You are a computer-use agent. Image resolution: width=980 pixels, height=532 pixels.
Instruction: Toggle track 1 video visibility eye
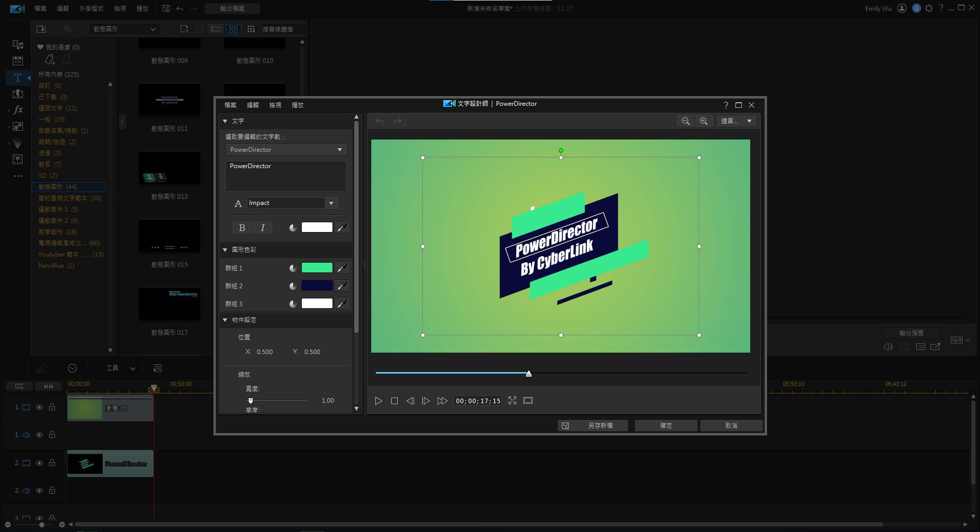tap(39, 407)
